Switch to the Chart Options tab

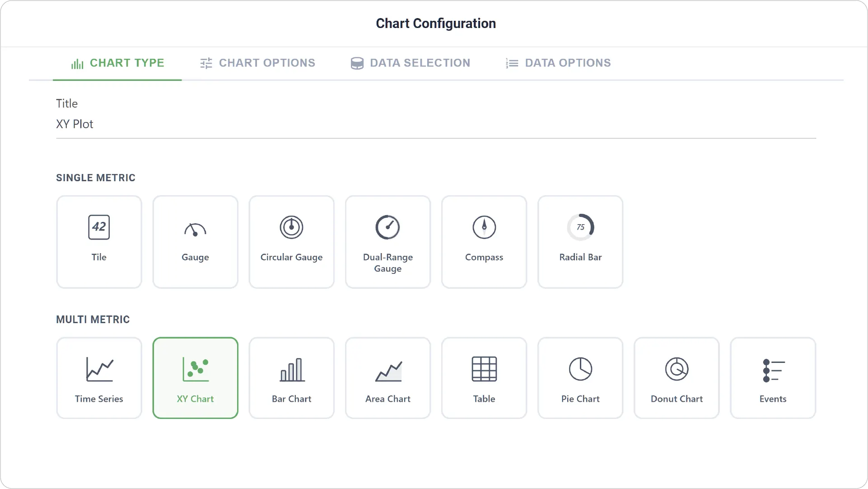tap(257, 63)
